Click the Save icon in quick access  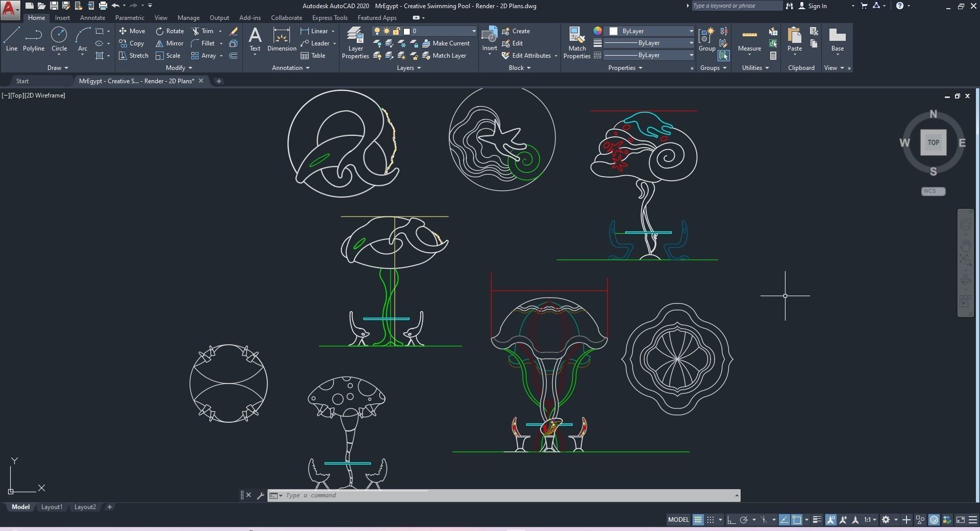54,6
